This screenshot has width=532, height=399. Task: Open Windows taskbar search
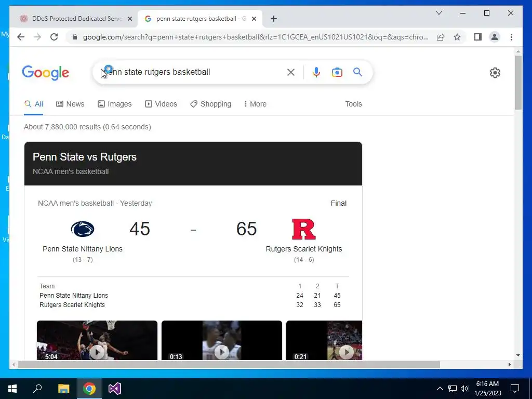[x=37, y=389]
